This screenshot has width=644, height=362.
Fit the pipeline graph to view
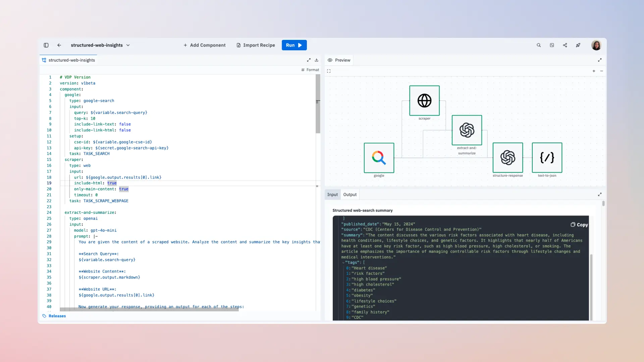pos(329,71)
